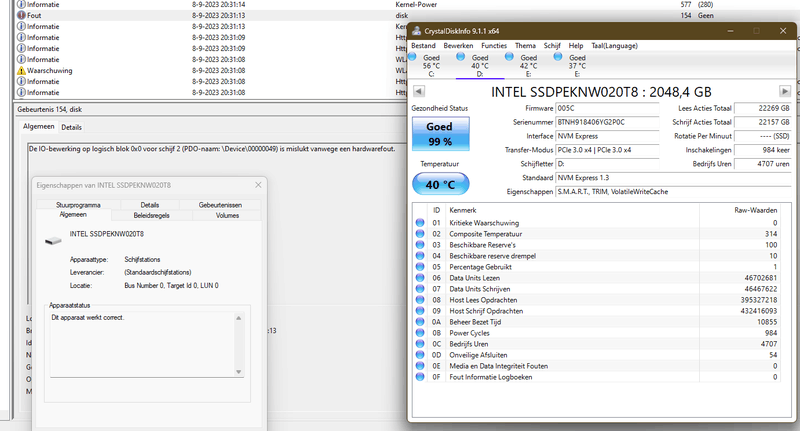Image resolution: width=800 pixels, height=431 pixels.
Task: Select the C: drive status icon at 56 °C
Action: [413, 57]
